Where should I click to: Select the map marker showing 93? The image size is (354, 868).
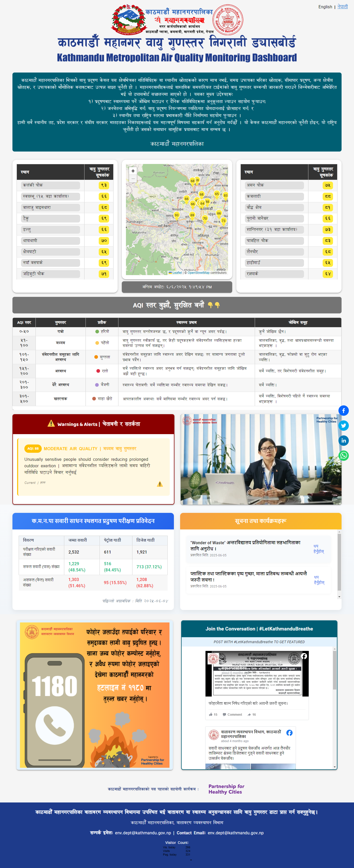176,215
